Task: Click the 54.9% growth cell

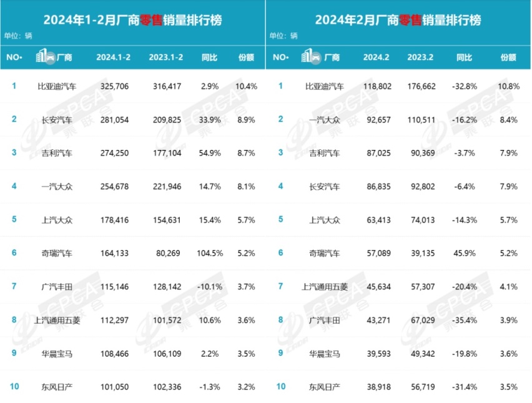Action: [x=210, y=153]
